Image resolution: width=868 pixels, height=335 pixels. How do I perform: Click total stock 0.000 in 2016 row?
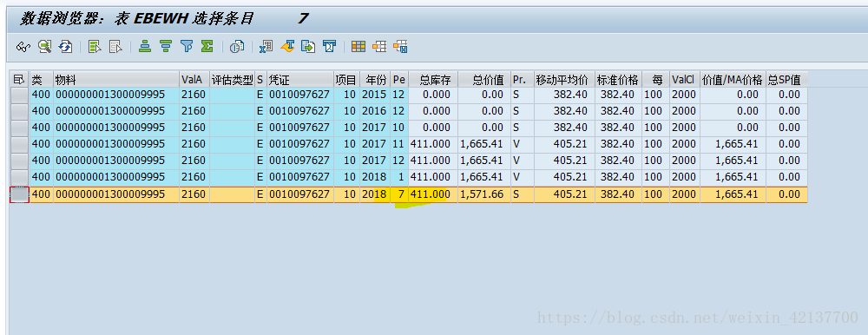[433, 111]
